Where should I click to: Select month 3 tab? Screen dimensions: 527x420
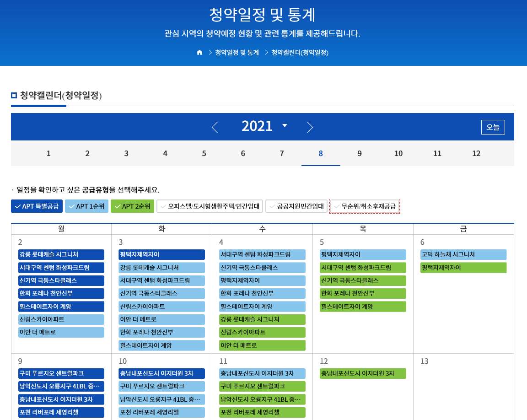(x=126, y=153)
